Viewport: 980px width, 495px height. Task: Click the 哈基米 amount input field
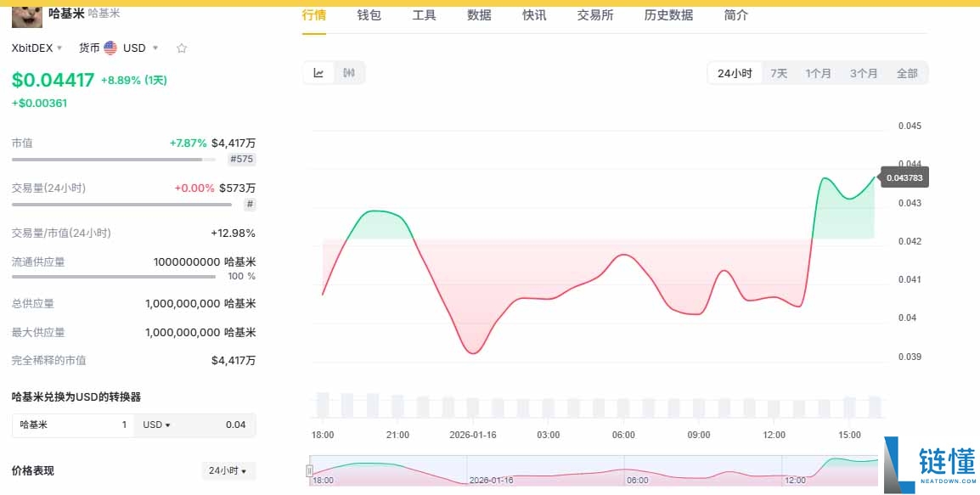73,425
